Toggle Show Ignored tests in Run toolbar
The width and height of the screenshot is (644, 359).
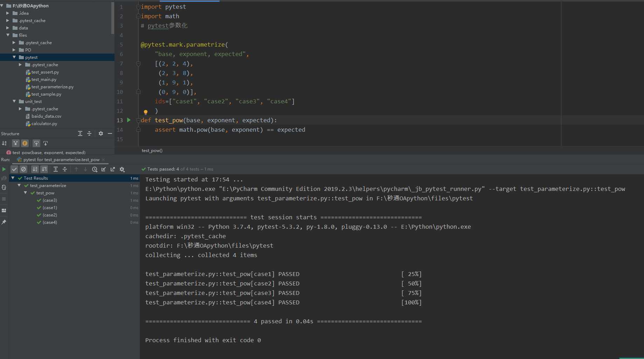click(x=23, y=169)
